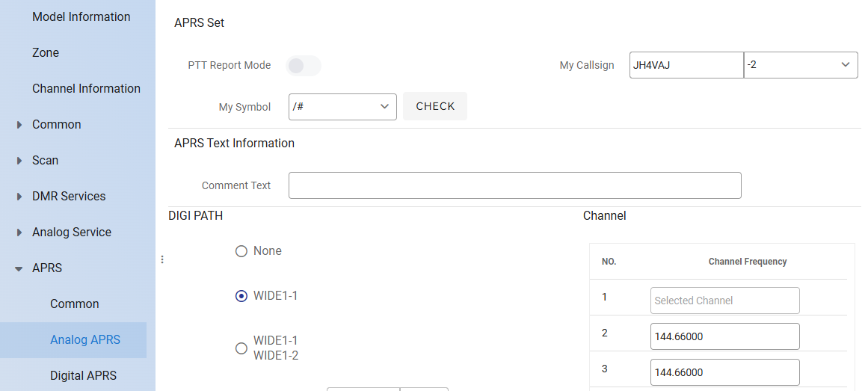Collapse the APRS section arrow
Image resolution: width=868 pixels, height=391 pixels.
pyautogui.click(x=19, y=268)
